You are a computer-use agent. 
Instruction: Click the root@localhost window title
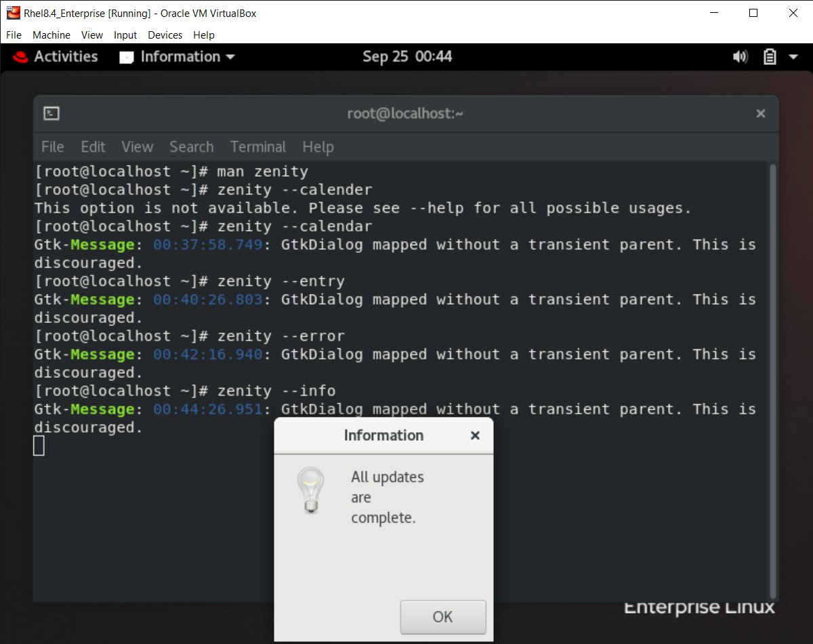coord(405,113)
